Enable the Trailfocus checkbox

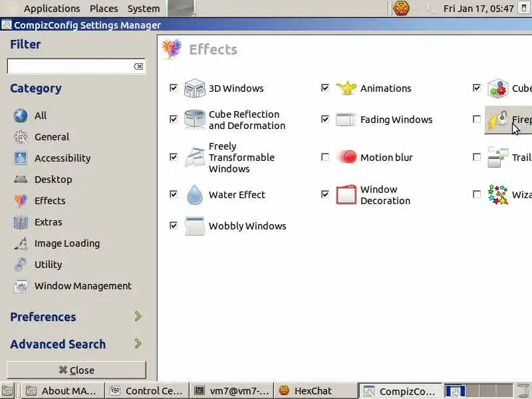477,157
